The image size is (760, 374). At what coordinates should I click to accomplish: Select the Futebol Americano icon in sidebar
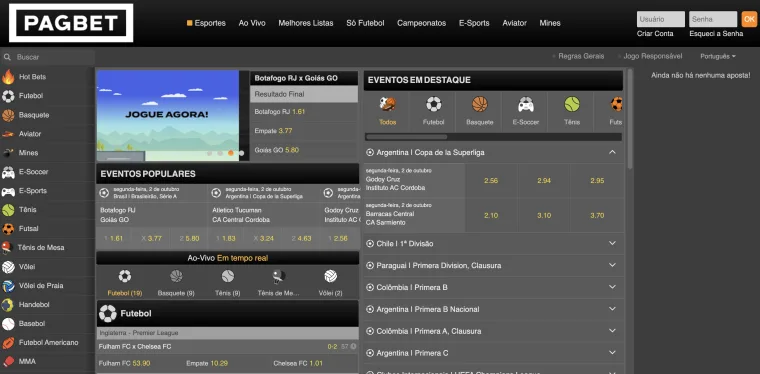[x=8, y=343]
